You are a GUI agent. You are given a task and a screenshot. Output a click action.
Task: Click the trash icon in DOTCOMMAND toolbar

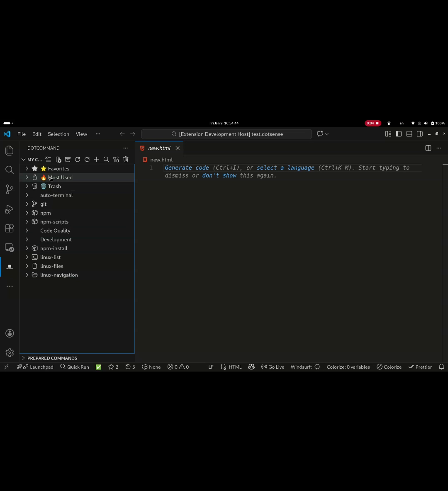126,159
